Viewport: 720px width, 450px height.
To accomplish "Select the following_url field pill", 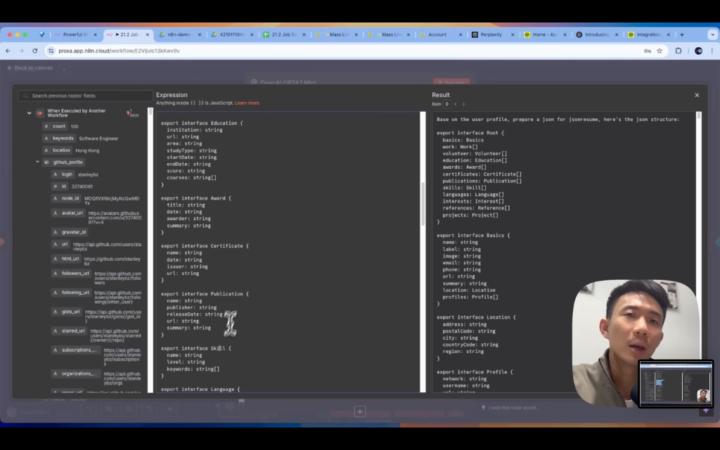I will coord(71,292).
